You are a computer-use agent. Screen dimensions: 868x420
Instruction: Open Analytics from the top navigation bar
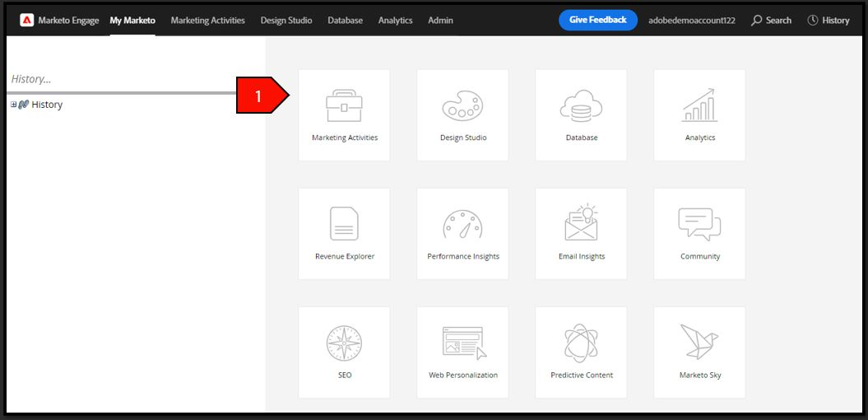point(395,21)
